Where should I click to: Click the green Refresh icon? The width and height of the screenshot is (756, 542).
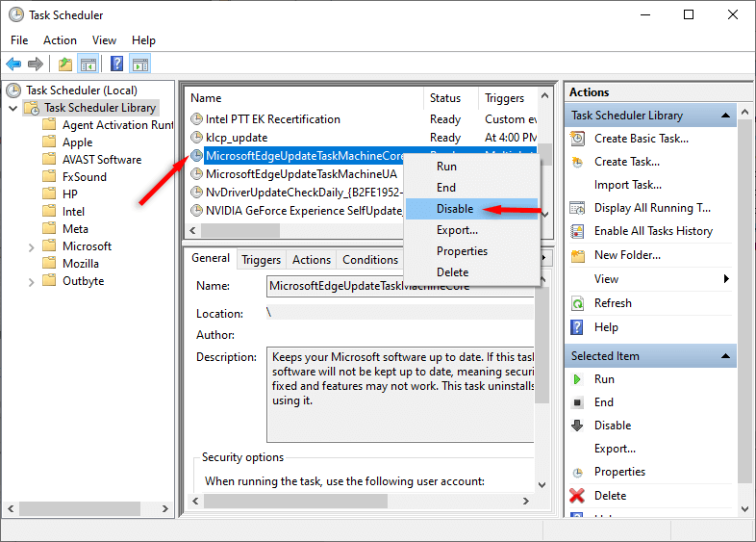[577, 303]
